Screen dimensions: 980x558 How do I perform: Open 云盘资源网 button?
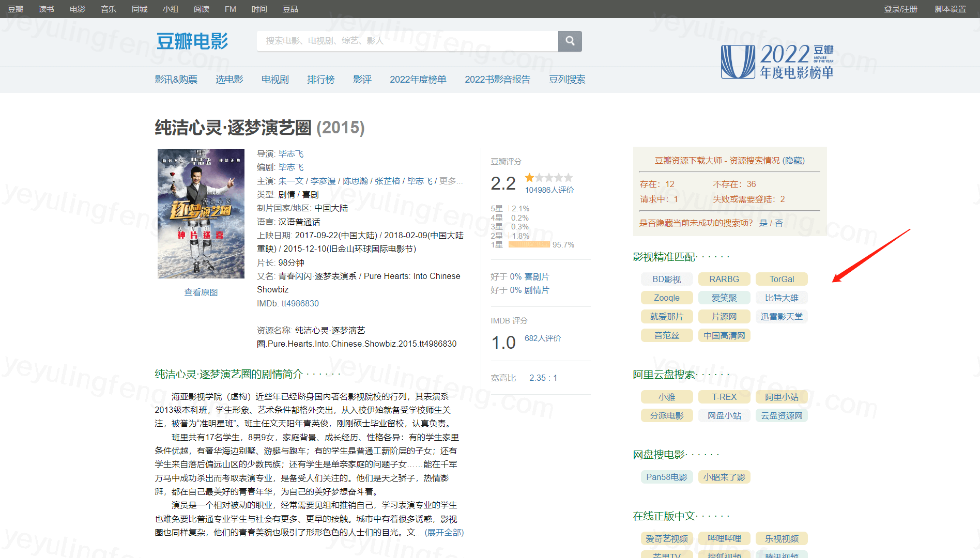782,415
